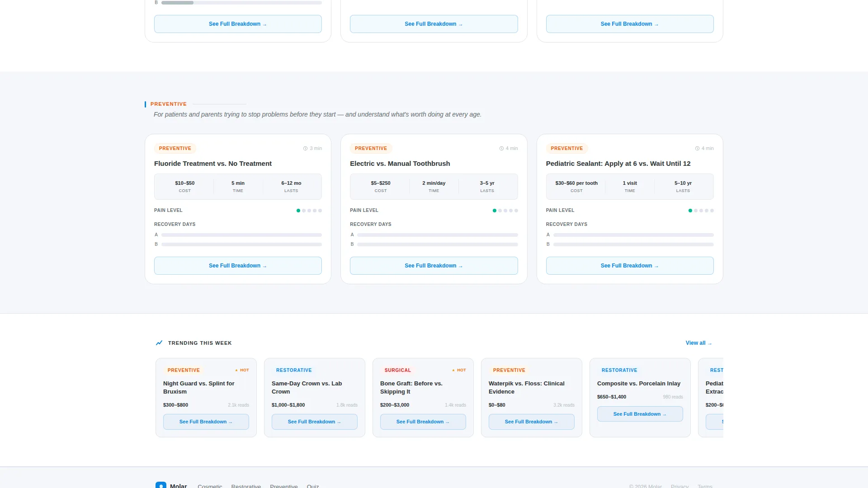Viewport: 868px width, 488px height.
Task: Click Composite vs. Porcelain Inlay title
Action: (639, 384)
